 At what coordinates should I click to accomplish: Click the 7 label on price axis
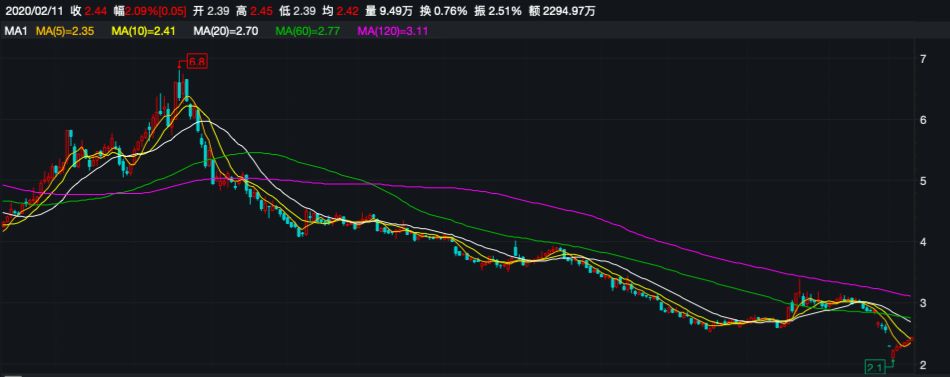tap(923, 59)
